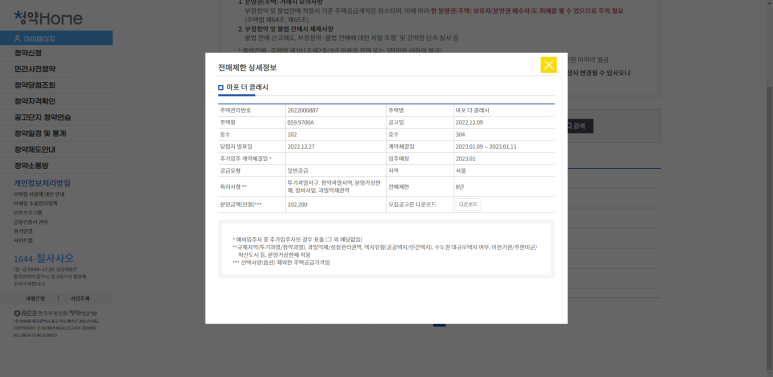Image resolution: width=773 pixels, height=377 pixels.
Task: Click the 검색 button behind the popup
Action: click(x=578, y=126)
